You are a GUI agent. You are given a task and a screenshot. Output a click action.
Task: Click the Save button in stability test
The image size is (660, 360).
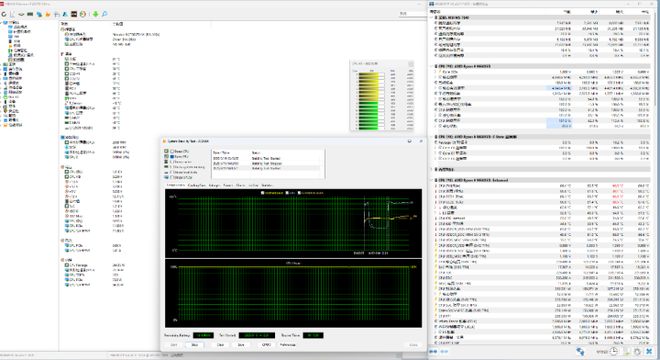241,345
